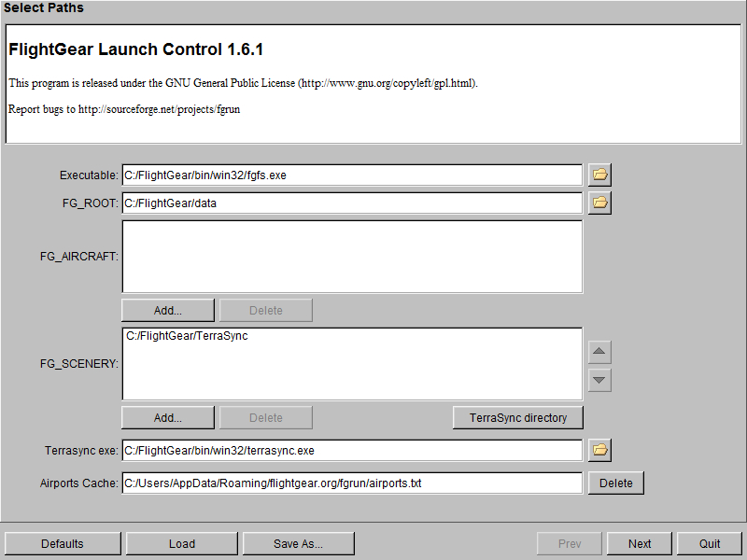This screenshot has height=560, width=747.
Task: Add an FG_SCENERY directory
Action: (168, 417)
